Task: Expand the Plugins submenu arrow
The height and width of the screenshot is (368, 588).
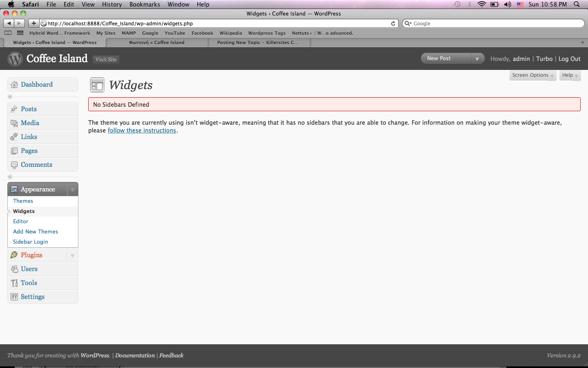Action: click(72, 256)
